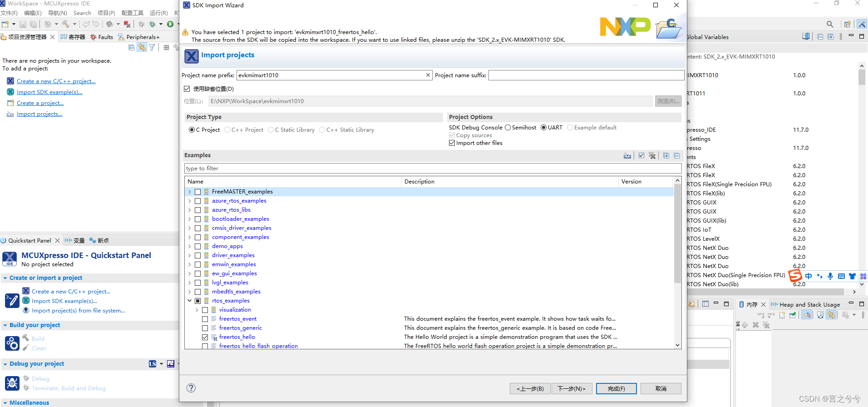Uncheck the freertos_hello example checkbox
This screenshot has height=407, width=868.
coord(205,337)
